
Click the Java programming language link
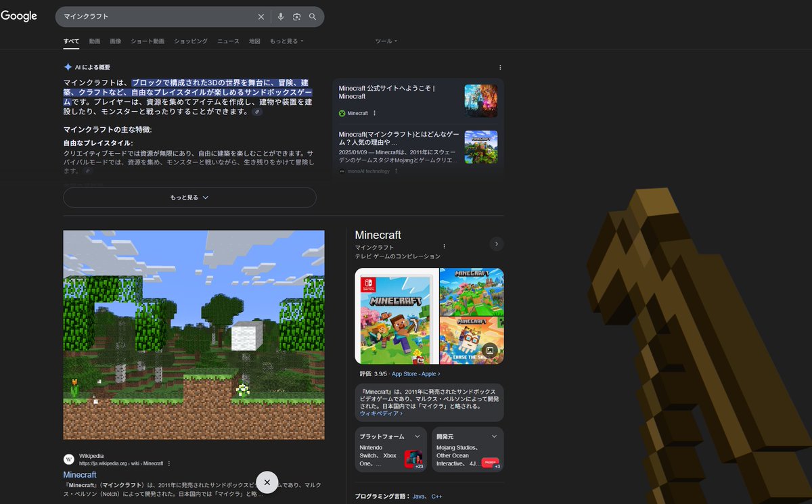click(420, 497)
